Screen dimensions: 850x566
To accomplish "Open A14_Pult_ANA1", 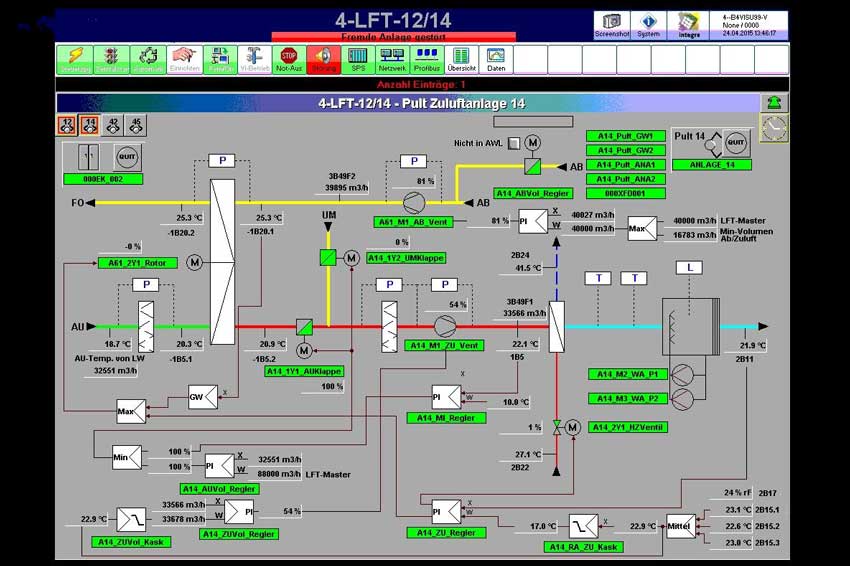I will click(x=626, y=164).
